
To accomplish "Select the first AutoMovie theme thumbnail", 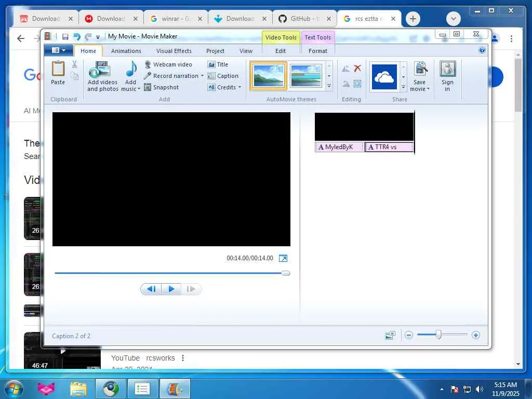I will click(x=269, y=76).
